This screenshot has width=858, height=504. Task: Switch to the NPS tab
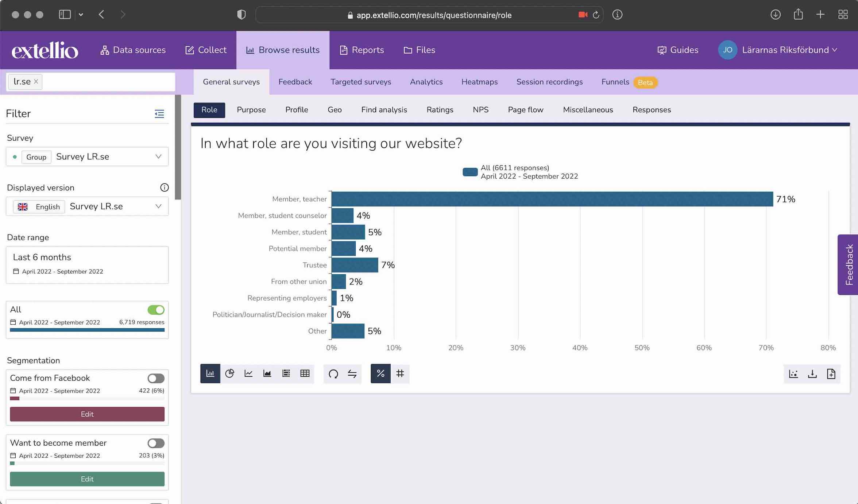480,110
